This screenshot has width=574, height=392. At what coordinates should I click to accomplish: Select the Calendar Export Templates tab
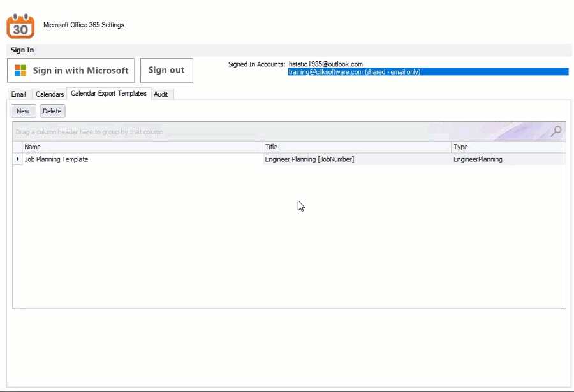coord(108,93)
